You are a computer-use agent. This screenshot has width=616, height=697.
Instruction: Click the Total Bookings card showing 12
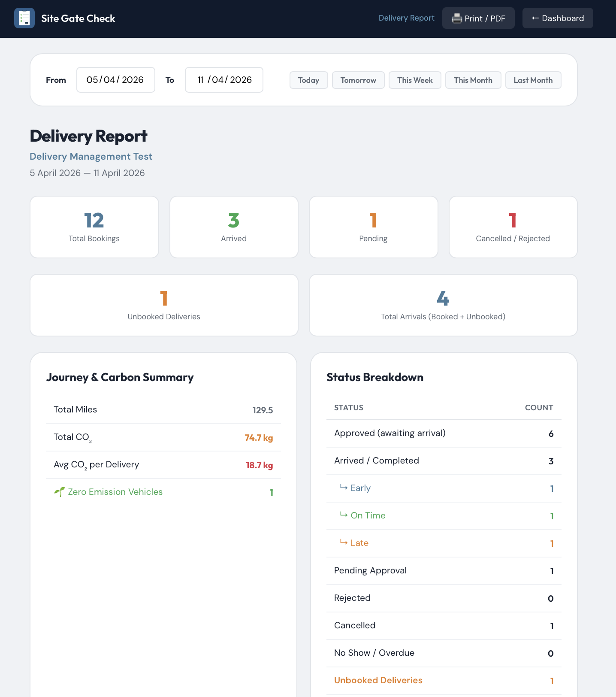click(94, 227)
